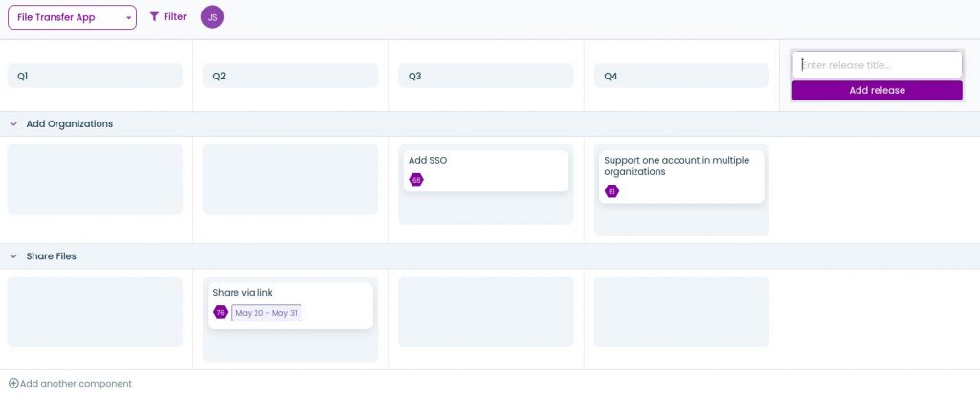Select the Q4 release header
The image size is (980, 399).
coord(681,77)
